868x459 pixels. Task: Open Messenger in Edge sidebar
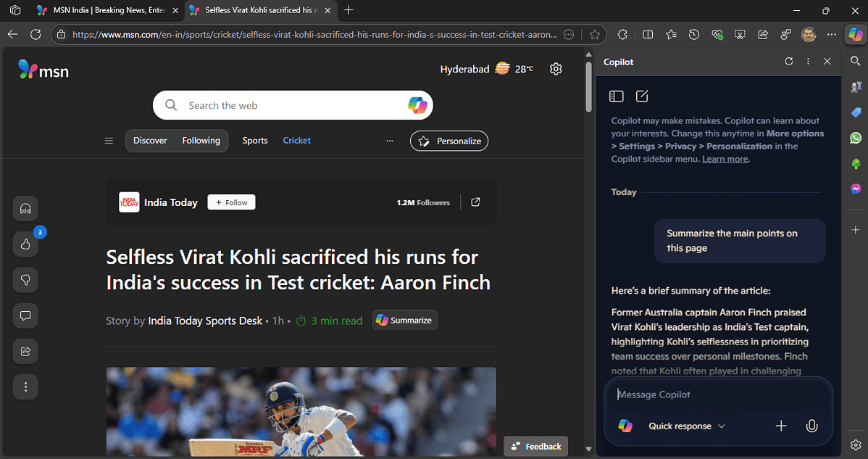click(x=856, y=189)
